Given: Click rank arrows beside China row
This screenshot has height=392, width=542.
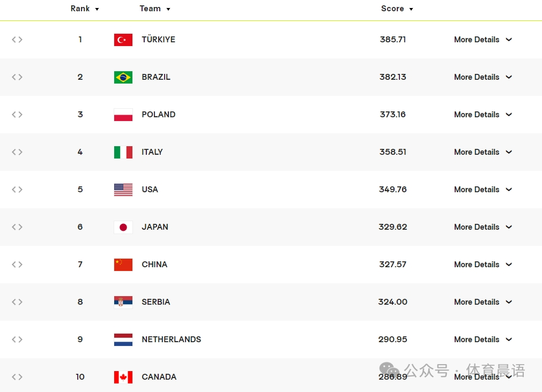Looking at the screenshot, I should [17, 265].
